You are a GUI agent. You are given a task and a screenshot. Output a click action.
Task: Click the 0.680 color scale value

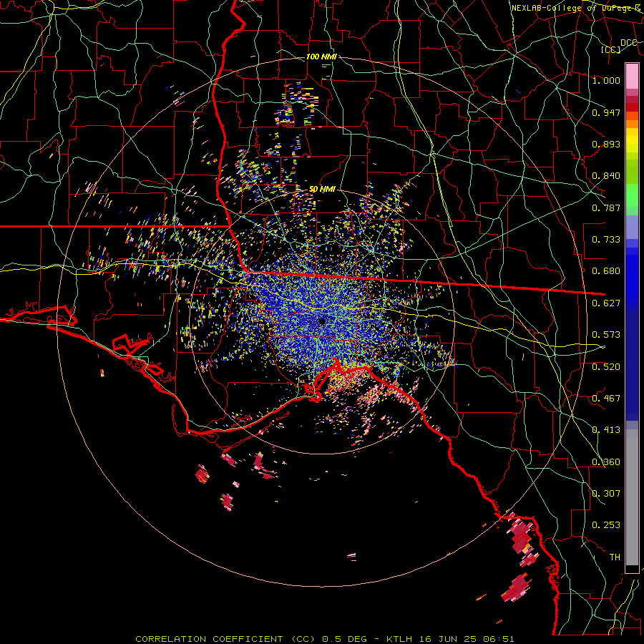pos(606,271)
